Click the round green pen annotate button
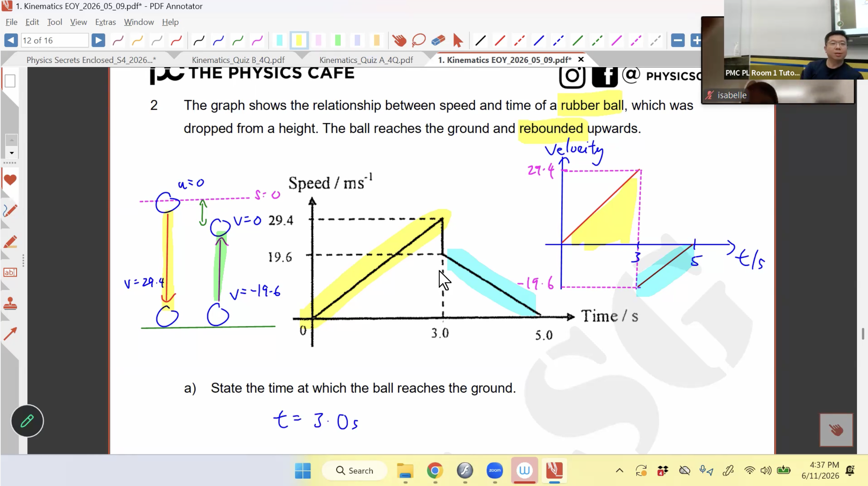Screen dimensions: 868x486 coord(27,421)
